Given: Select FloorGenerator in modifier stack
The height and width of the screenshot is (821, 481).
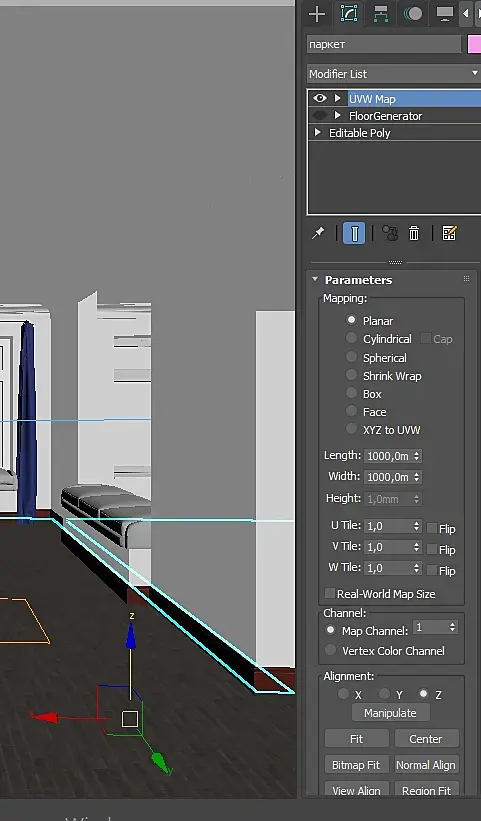Looking at the screenshot, I should [x=385, y=116].
